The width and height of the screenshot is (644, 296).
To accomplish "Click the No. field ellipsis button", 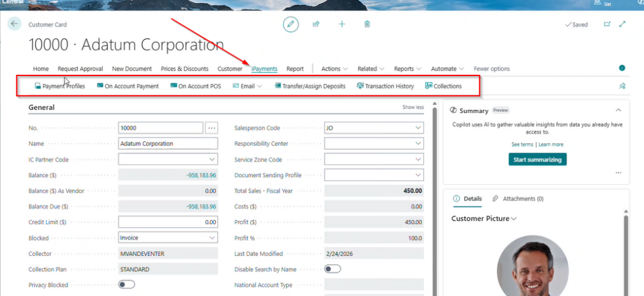I will point(211,128).
